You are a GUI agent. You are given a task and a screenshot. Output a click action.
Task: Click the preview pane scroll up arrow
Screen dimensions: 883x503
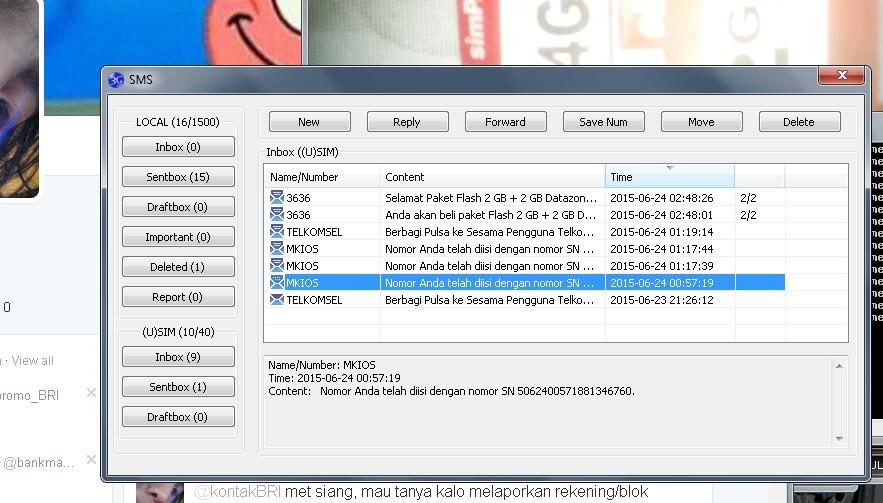839,366
